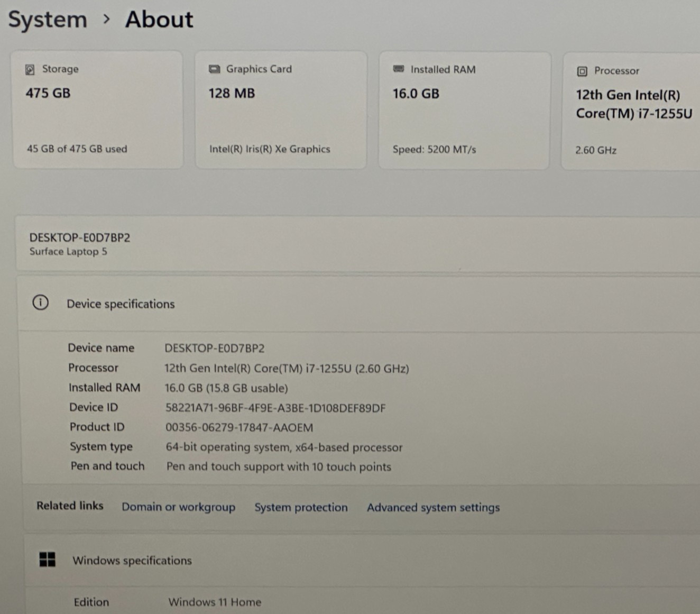The width and height of the screenshot is (700, 614).
Task: Open the Installed RAM 16.0 GB card
Action: click(464, 111)
